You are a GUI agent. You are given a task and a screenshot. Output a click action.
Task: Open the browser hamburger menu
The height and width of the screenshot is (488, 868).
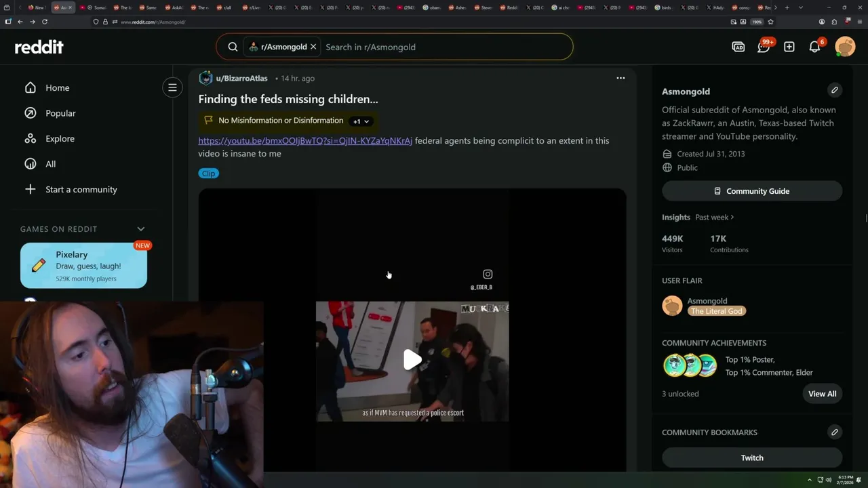tap(859, 22)
